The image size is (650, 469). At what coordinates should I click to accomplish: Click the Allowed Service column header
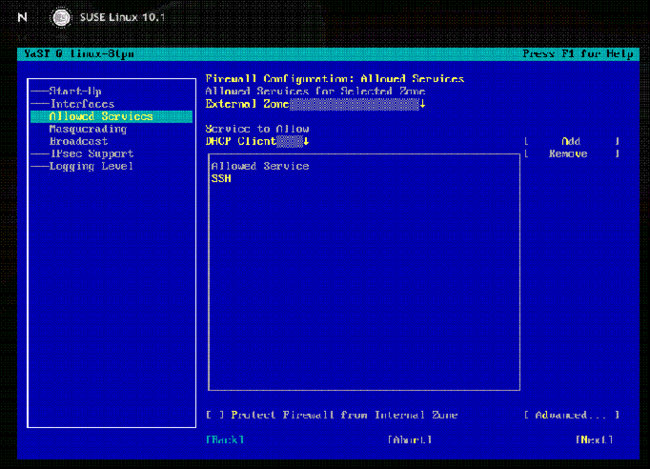[x=260, y=166]
